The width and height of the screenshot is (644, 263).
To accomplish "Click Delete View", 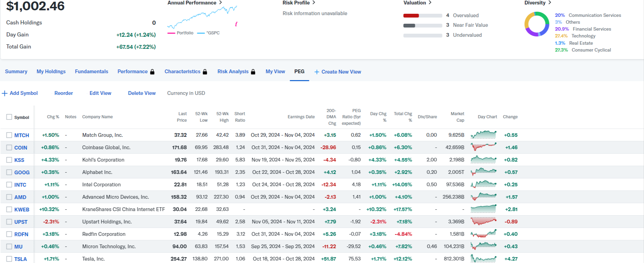I will click(x=142, y=93).
